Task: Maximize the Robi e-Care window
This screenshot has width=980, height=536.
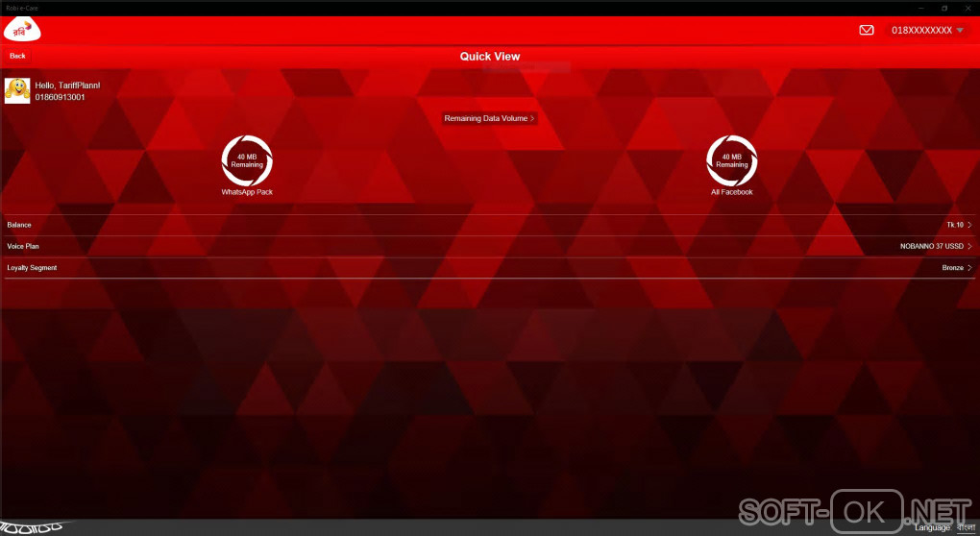Action: (944, 8)
